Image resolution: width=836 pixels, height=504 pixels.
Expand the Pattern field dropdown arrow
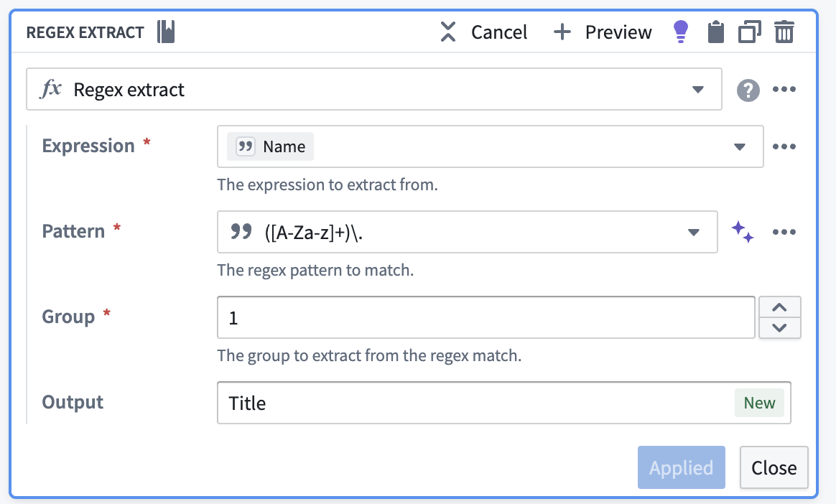pos(693,233)
